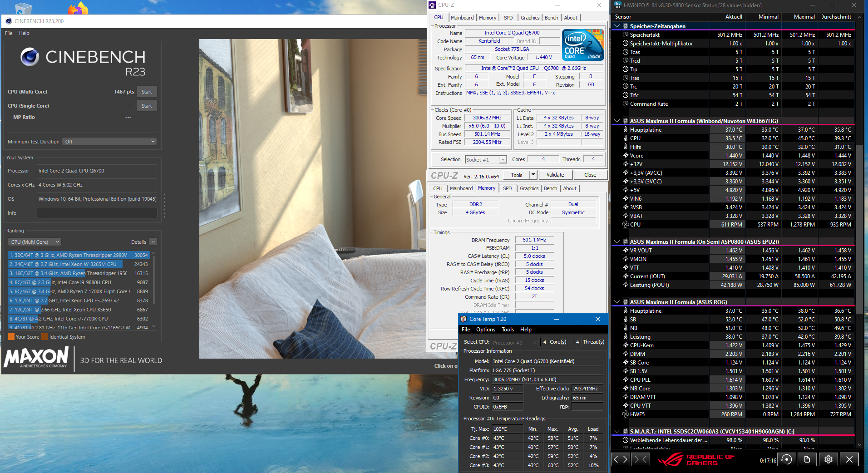This screenshot has height=473, width=868.
Task: Open HWiNFO logging via the document icon
Action: pos(807,459)
